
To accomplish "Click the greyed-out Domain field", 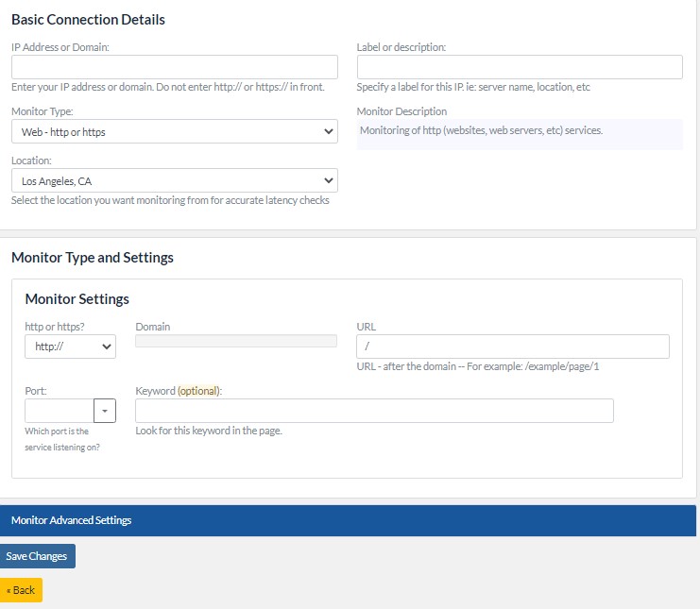I will point(236,342).
